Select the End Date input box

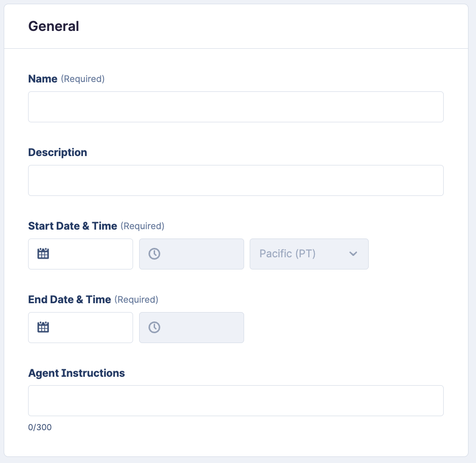(x=89, y=327)
